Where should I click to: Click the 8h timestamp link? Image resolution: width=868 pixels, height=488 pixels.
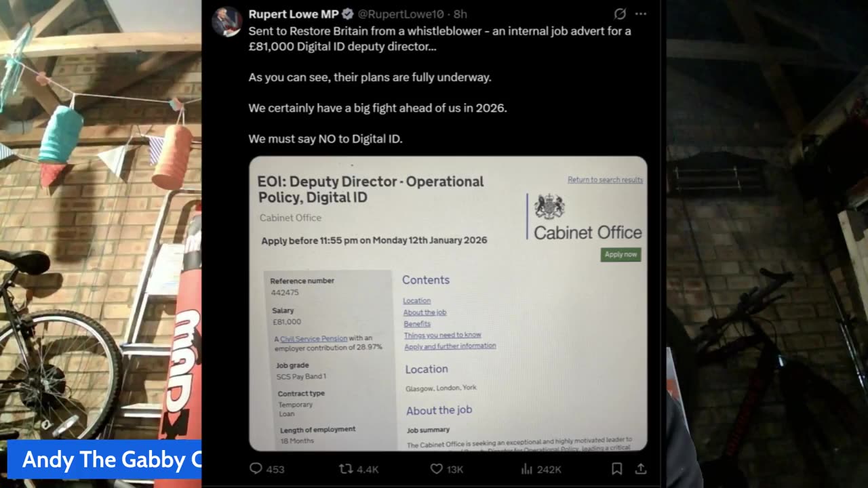pyautogui.click(x=460, y=14)
